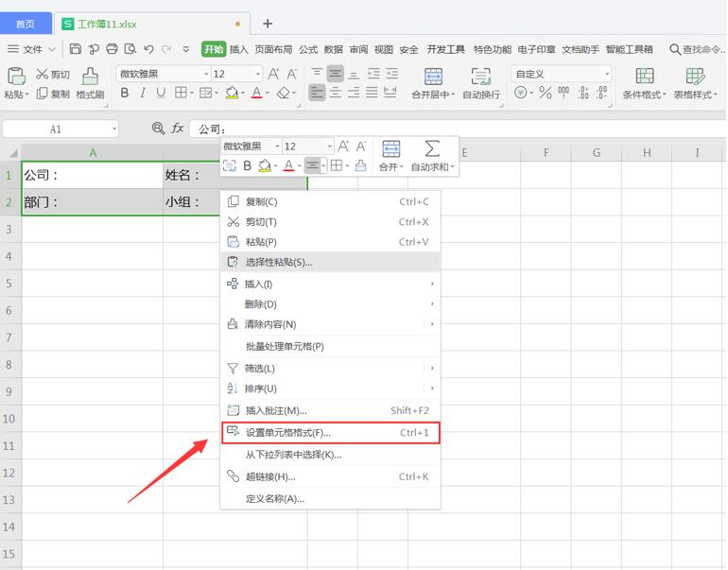Open the Name Box dropdown arrow
The height and width of the screenshot is (570, 728).
pyautogui.click(x=114, y=129)
